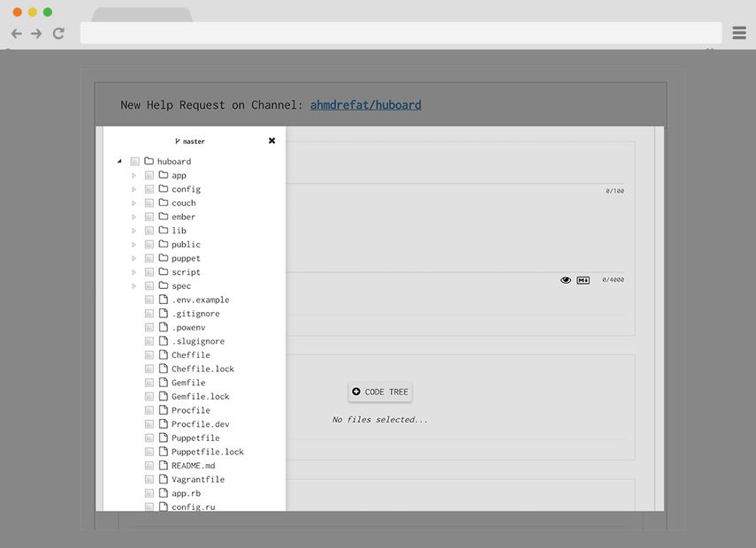Select the Puppetfile file name
The height and width of the screenshot is (548, 756).
pos(195,438)
